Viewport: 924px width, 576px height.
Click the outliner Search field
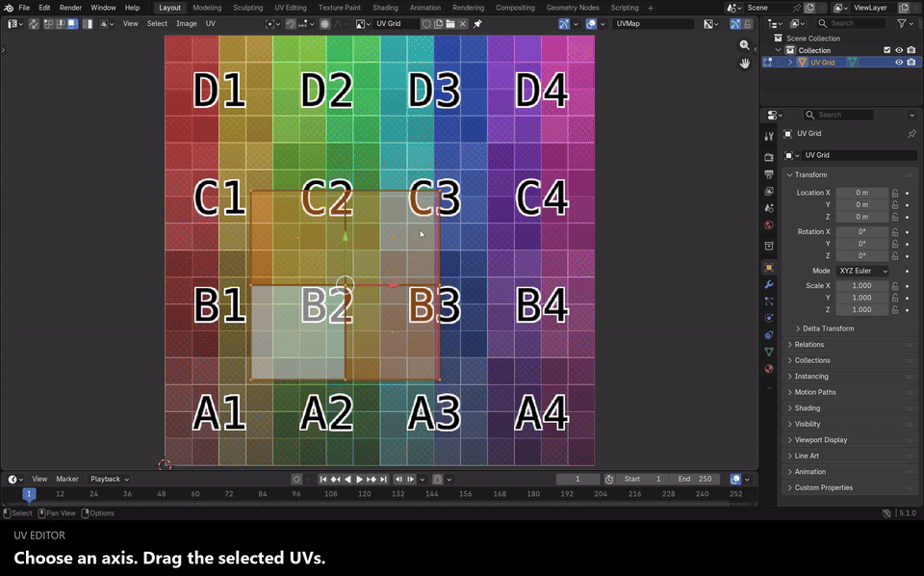point(851,23)
